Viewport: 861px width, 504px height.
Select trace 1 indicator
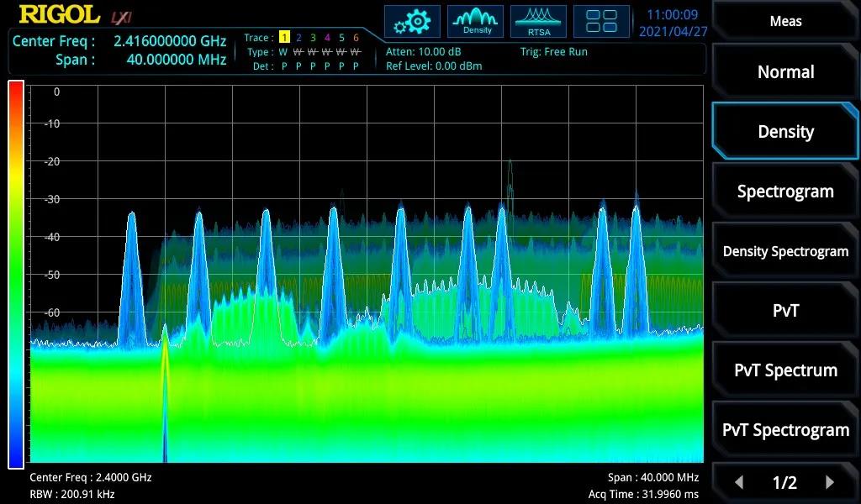(x=284, y=38)
